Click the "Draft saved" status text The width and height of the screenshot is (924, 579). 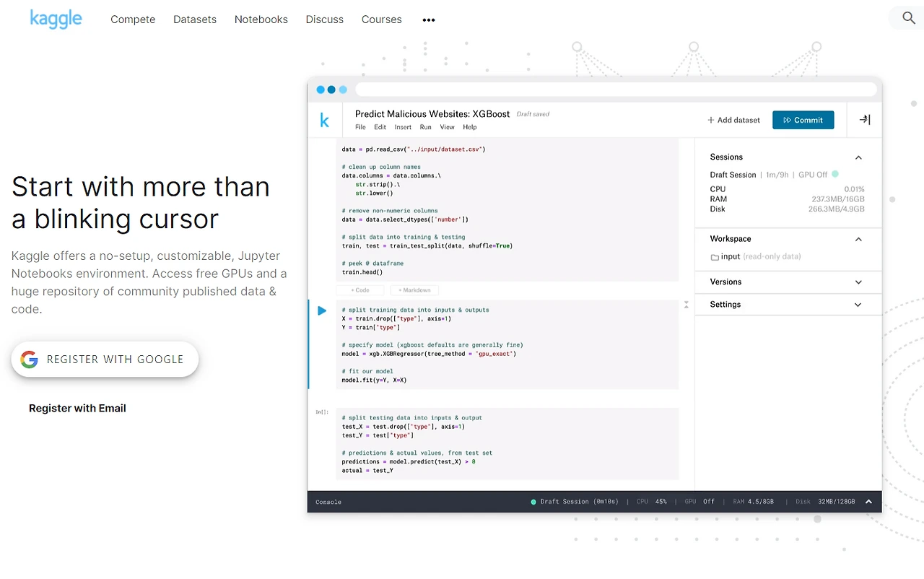click(533, 114)
